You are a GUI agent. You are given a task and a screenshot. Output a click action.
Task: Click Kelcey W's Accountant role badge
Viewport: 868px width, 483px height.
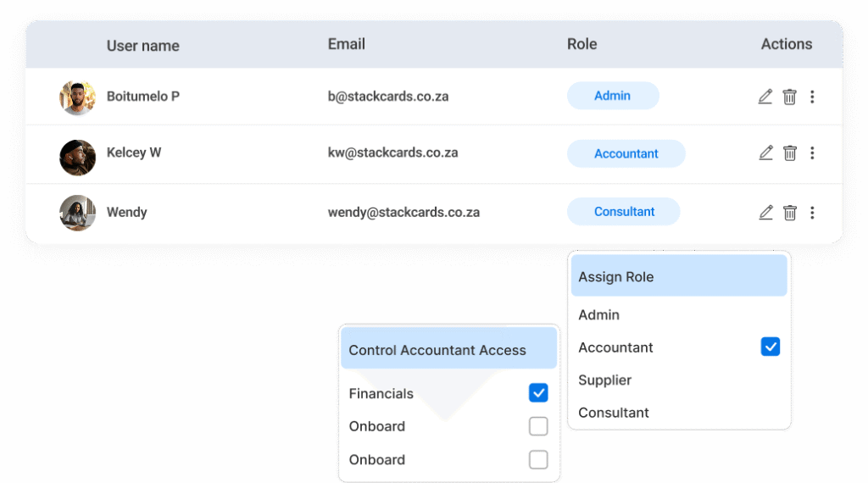tap(626, 153)
